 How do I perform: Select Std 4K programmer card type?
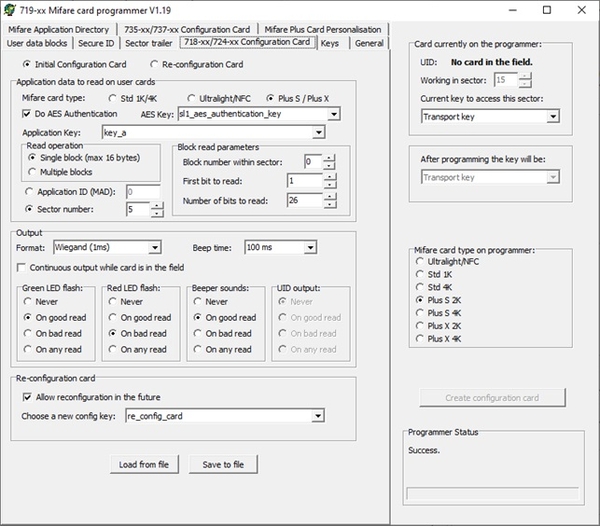[434, 287]
